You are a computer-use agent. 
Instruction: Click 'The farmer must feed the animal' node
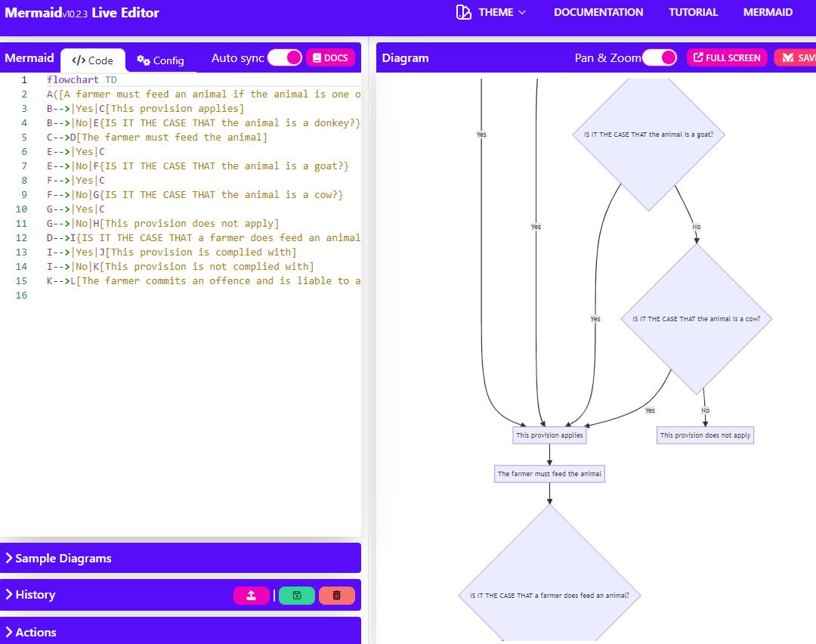click(x=549, y=474)
